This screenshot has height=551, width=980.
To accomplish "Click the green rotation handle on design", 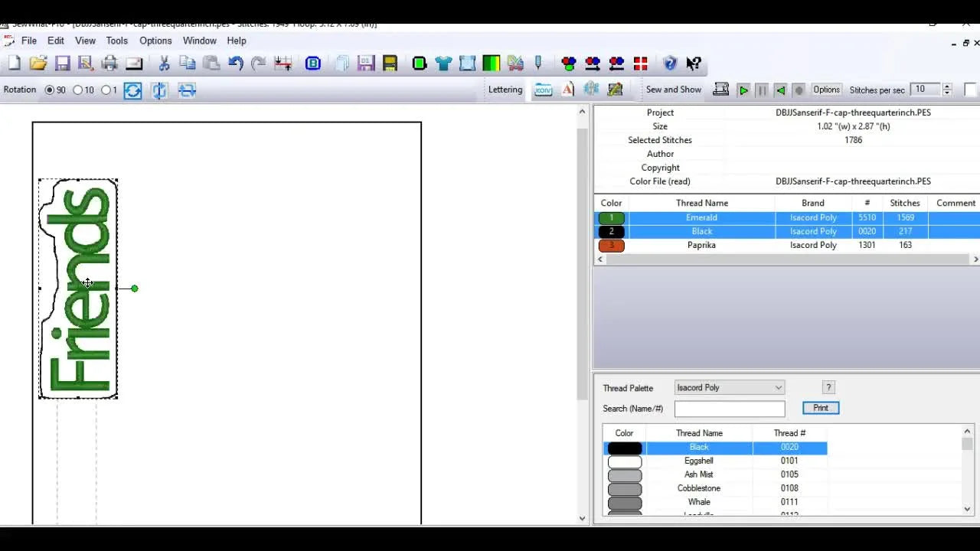I will [135, 289].
